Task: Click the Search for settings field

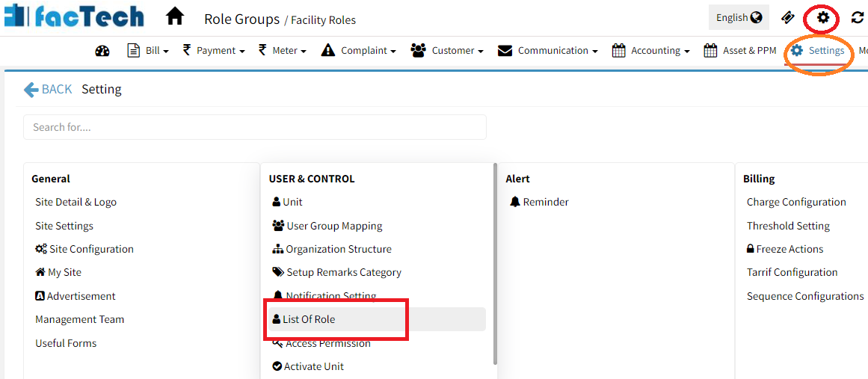Action: tap(254, 127)
